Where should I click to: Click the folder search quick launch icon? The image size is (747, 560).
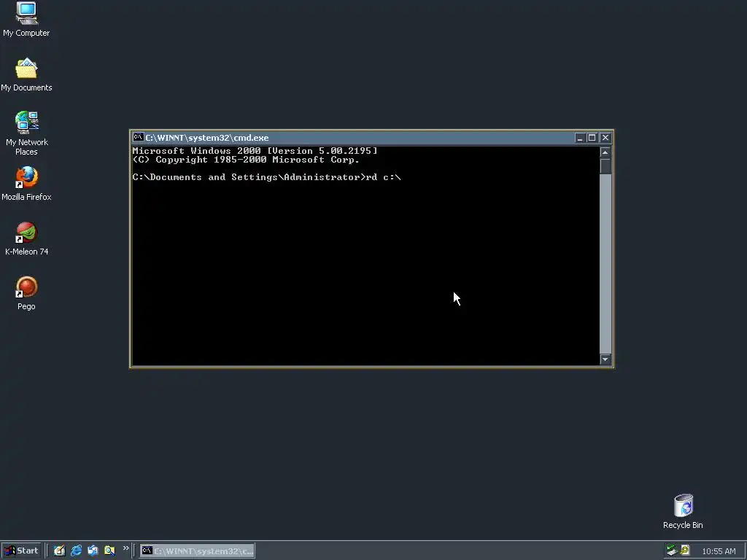[x=109, y=551]
